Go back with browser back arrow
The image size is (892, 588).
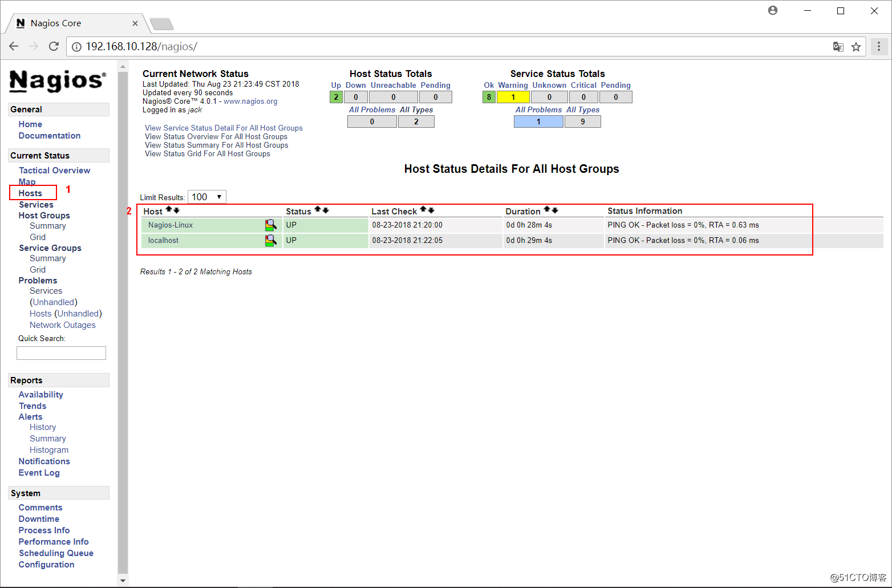click(14, 46)
